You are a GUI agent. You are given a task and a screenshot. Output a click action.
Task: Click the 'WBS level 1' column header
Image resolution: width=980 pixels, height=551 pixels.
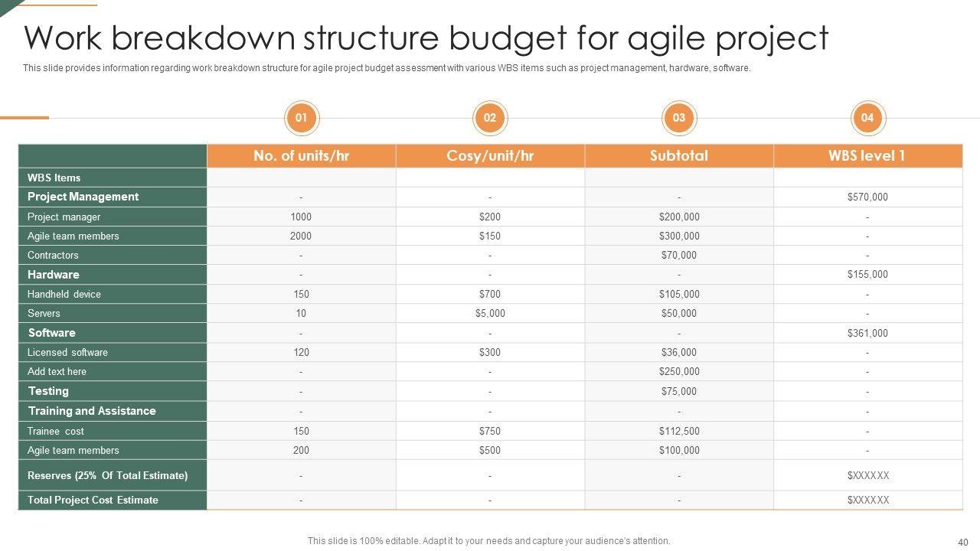pyautogui.click(x=867, y=155)
